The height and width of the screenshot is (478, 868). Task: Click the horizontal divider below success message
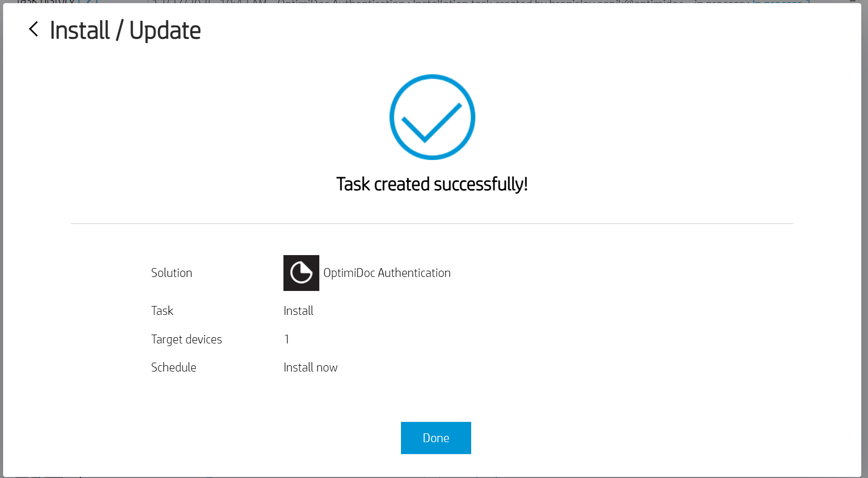click(432, 224)
